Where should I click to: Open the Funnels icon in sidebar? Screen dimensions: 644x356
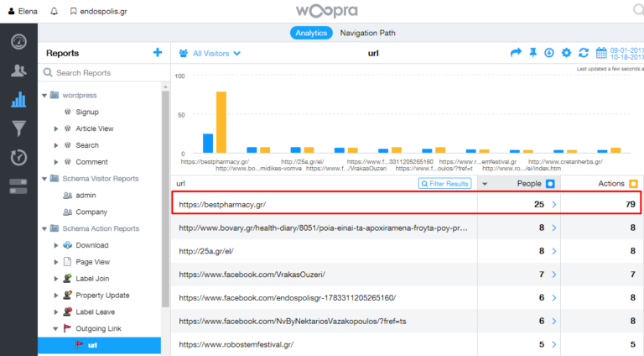pyautogui.click(x=18, y=128)
